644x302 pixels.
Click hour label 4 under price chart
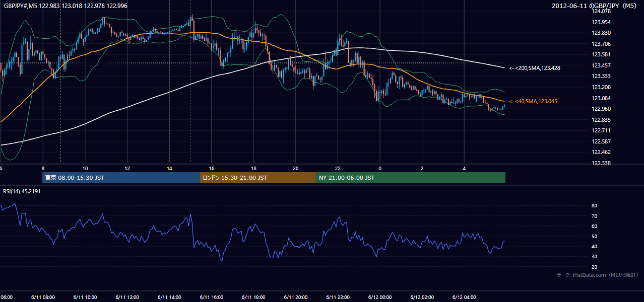tap(464, 168)
